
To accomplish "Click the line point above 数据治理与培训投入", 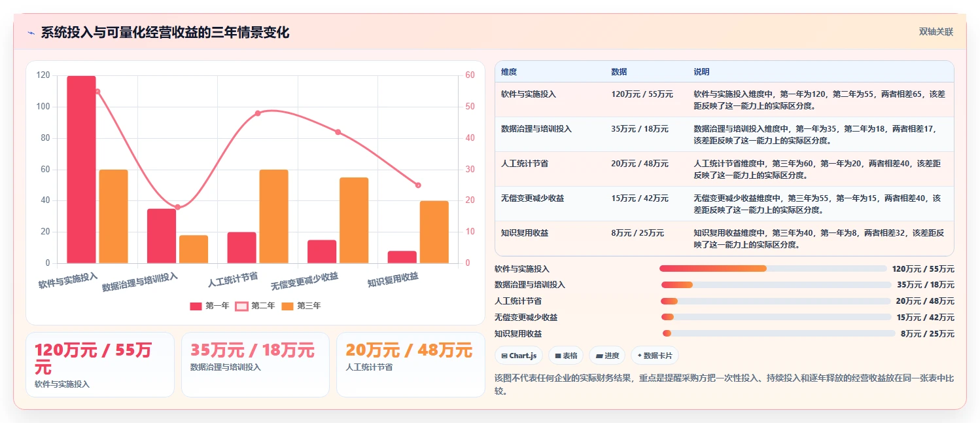I will pos(177,207).
